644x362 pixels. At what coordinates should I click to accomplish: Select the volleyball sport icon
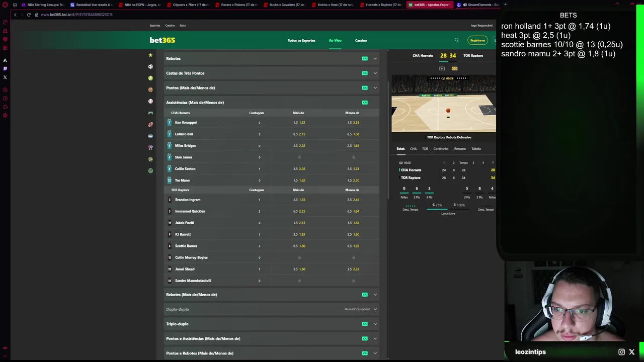pyautogui.click(x=150, y=159)
